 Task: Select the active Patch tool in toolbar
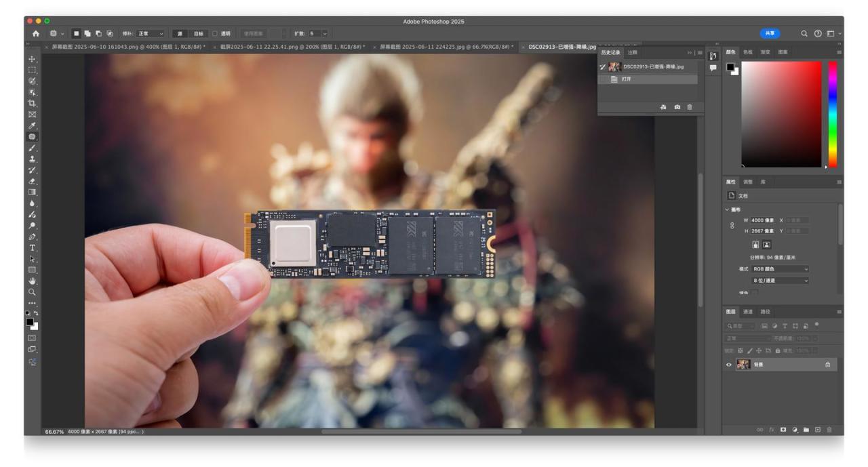[x=32, y=136]
